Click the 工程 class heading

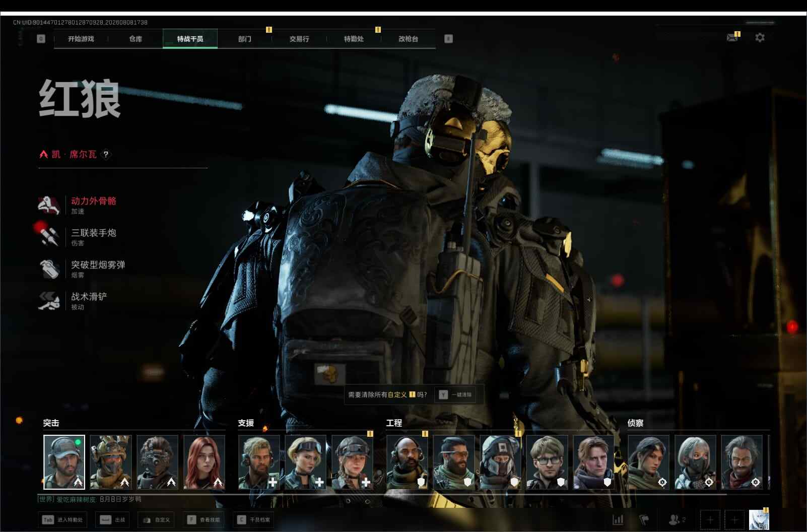pyautogui.click(x=394, y=423)
